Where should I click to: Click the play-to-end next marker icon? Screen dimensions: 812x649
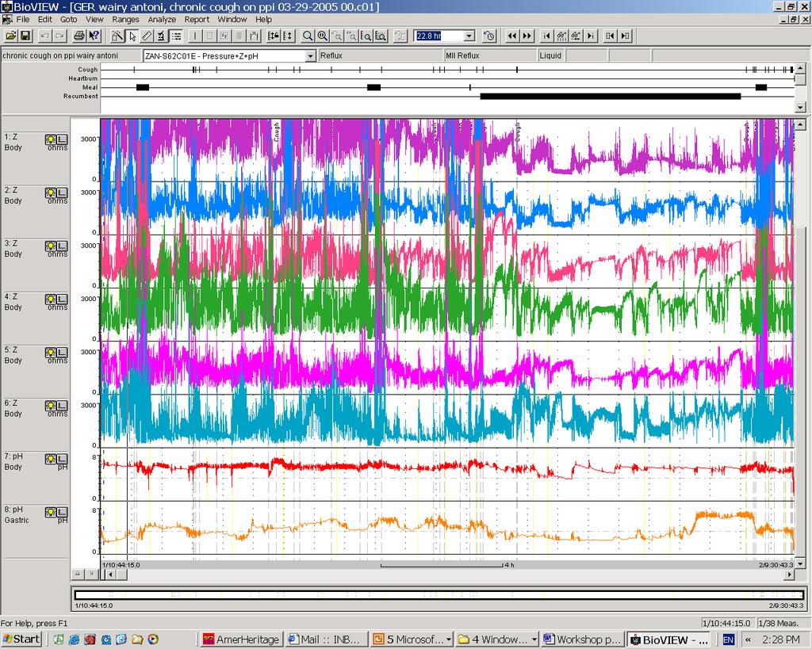click(x=590, y=36)
